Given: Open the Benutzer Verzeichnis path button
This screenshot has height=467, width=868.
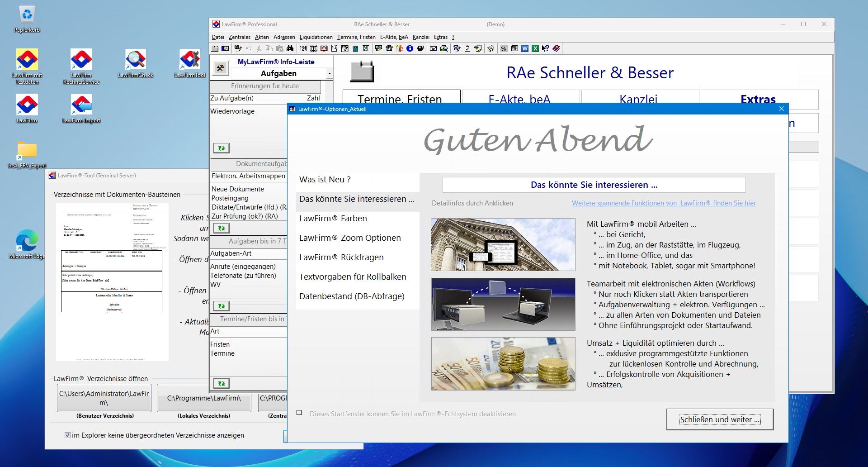Looking at the screenshot, I should pyautogui.click(x=104, y=398).
